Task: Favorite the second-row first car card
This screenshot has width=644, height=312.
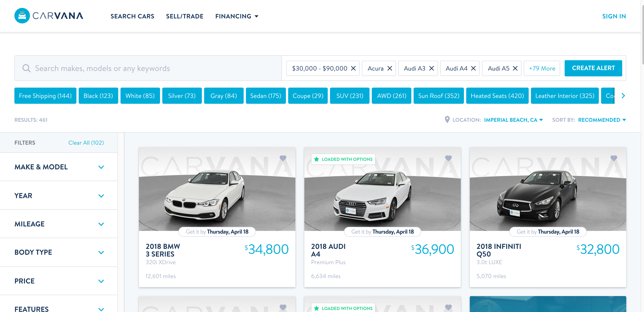Action: click(283, 307)
